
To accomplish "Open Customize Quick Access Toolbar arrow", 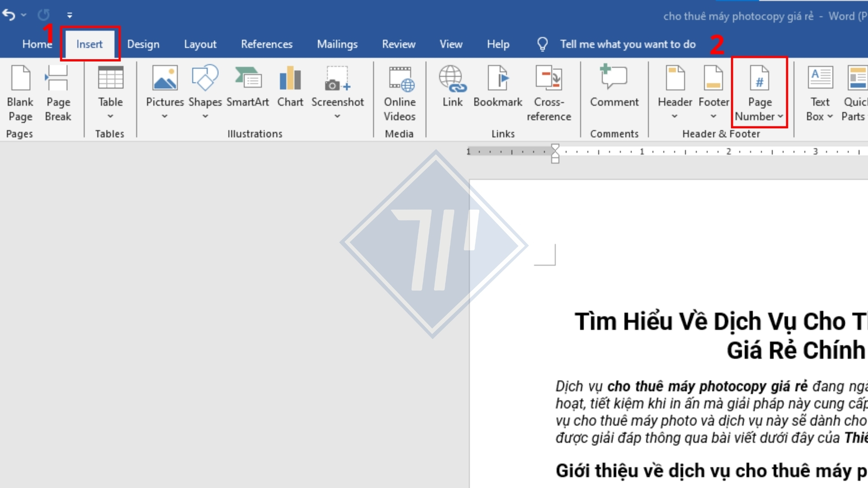I will (70, 15).
